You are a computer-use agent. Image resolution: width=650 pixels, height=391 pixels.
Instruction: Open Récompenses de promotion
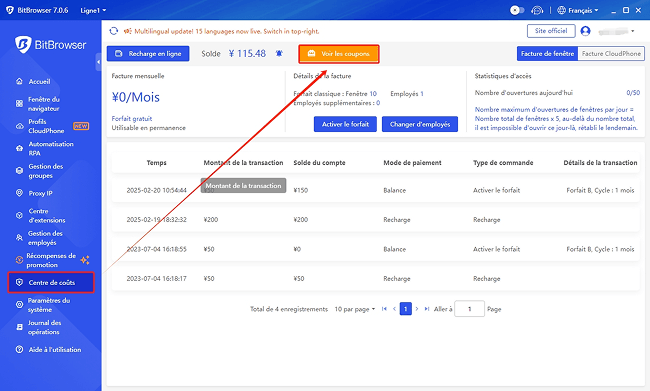coord(51,260)
